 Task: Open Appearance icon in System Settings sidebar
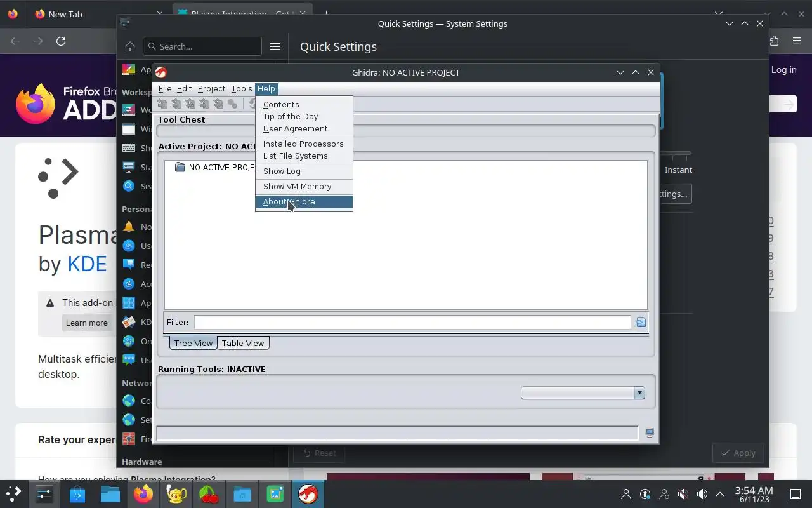[129, 70]
